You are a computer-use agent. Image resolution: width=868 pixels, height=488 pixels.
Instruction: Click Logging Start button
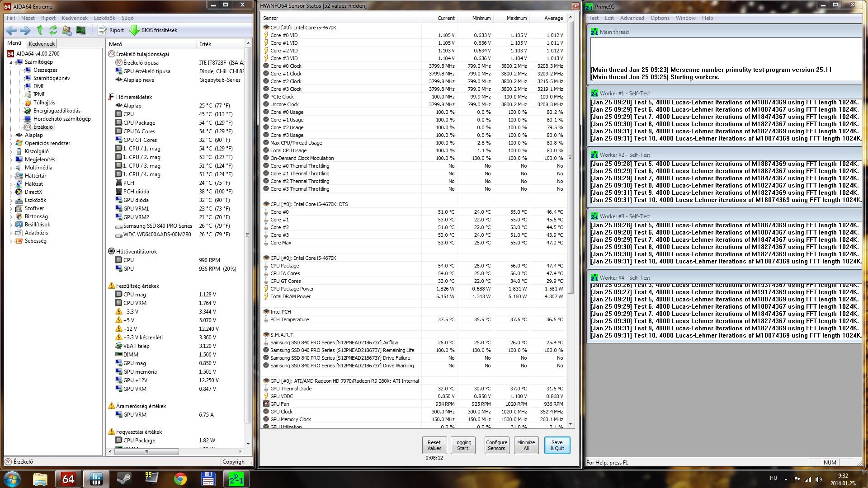pos(462,446)
